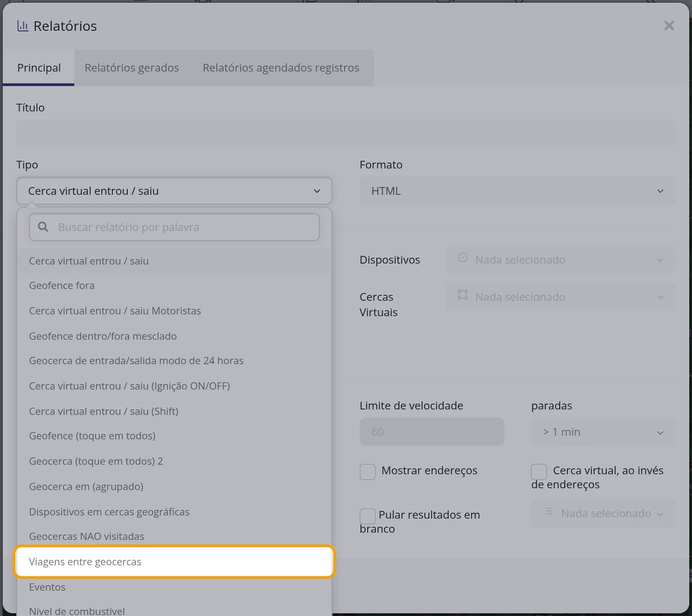Open the Relatórios agendados registros tab

pos(281,68)
